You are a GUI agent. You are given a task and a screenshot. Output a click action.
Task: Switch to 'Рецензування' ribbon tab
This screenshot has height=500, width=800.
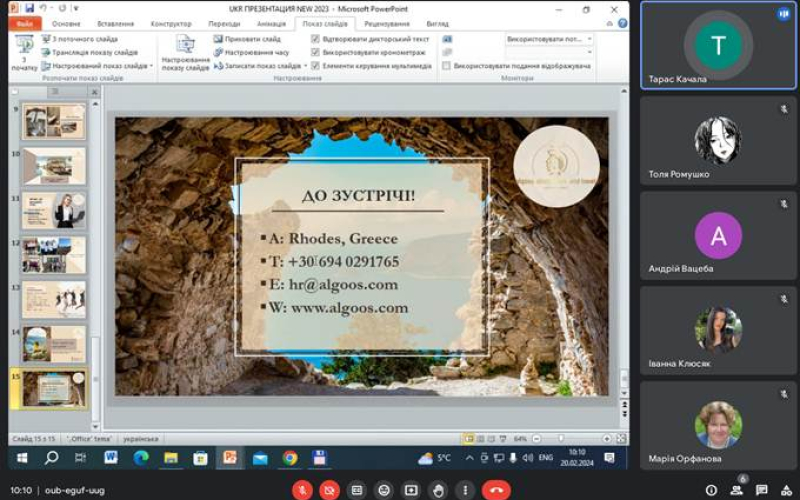click(x=387, y=23)
